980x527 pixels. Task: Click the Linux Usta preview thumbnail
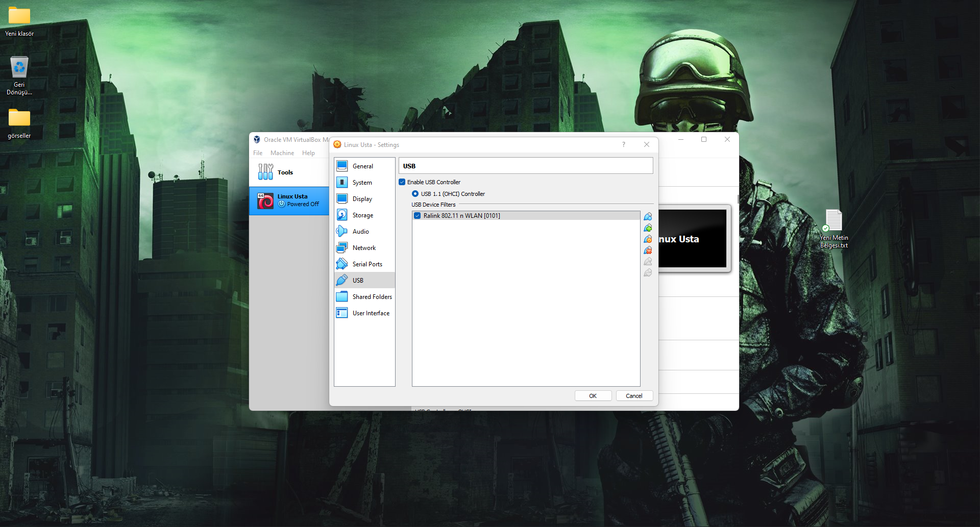point(692,239)
